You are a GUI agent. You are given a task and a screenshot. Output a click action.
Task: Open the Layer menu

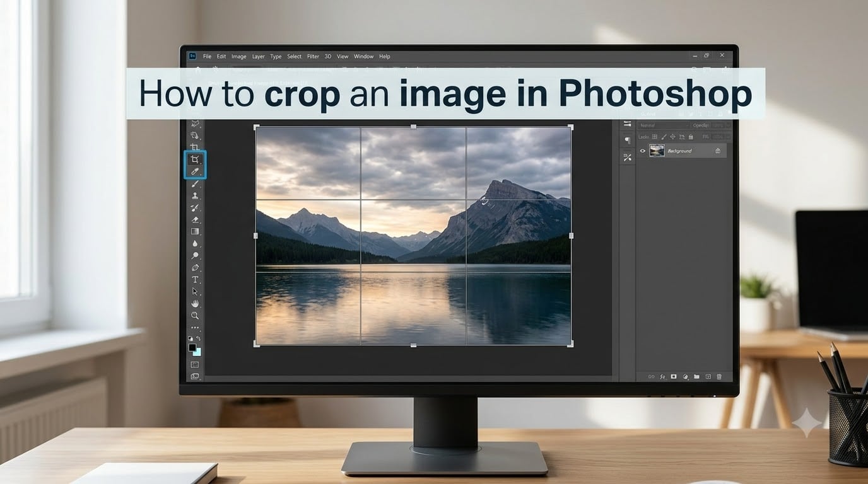tap(259, 57)
